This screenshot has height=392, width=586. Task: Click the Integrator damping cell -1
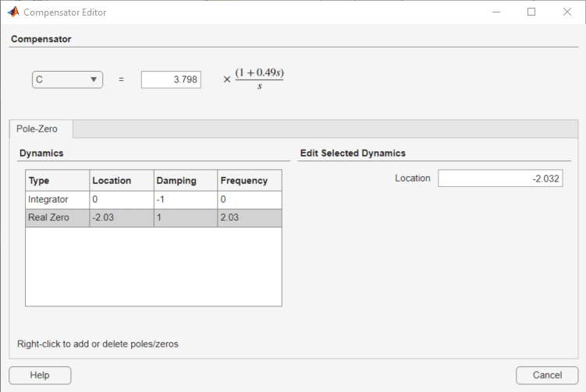pos(186,200)
